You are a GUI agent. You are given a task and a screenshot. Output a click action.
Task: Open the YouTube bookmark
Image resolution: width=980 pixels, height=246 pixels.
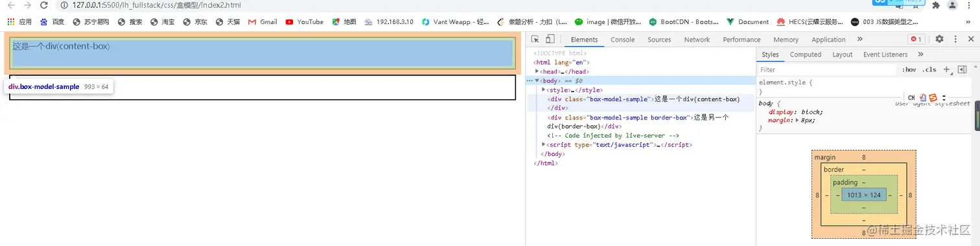(x=304, y=21)
